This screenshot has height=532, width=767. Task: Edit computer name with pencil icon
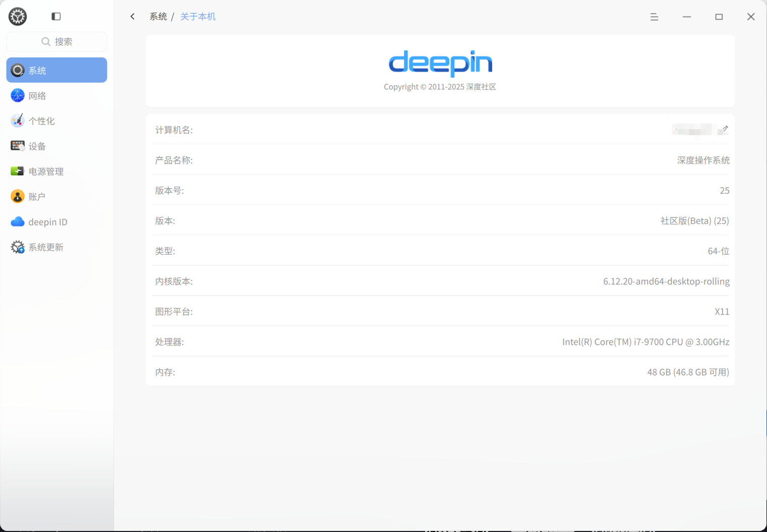(x=725, y=129)
